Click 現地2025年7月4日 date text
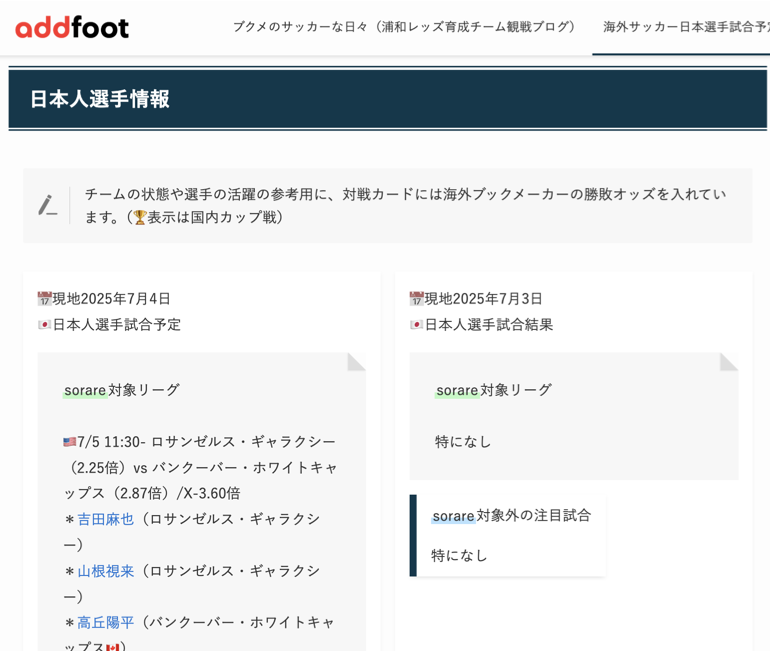Viewport: 771px width, 651px height. tap(111, 298)
